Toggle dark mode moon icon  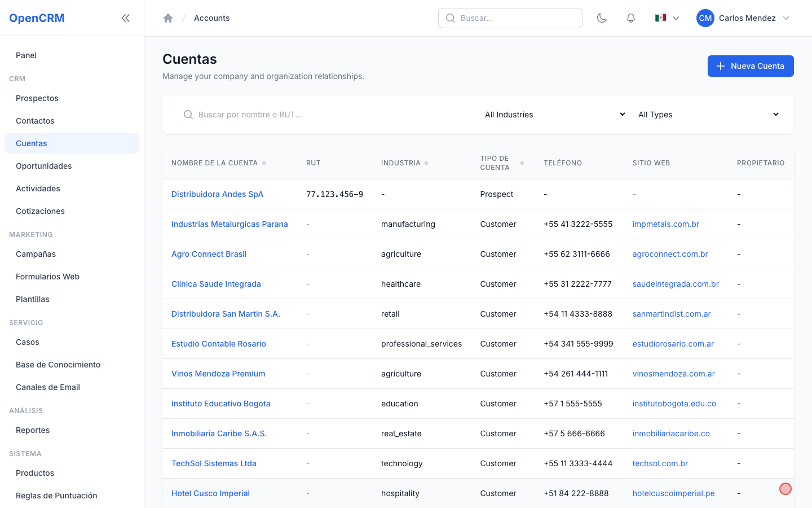point(602,18)
